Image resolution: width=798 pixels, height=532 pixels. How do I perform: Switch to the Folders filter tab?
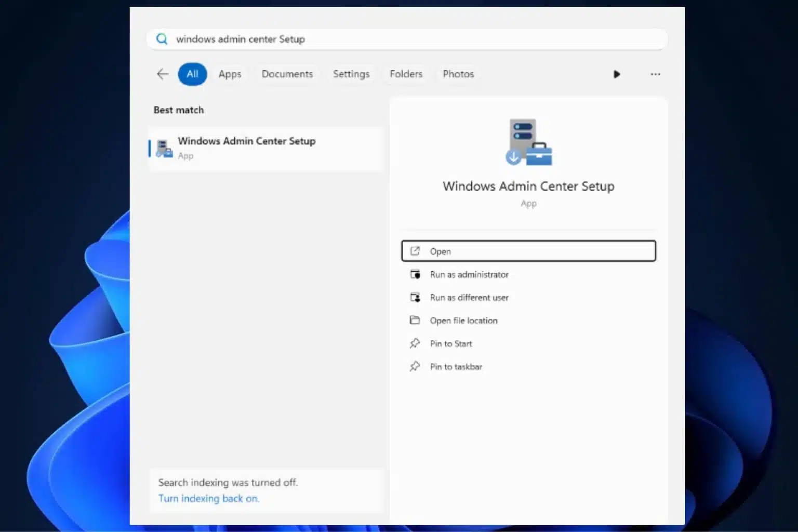click(x=406, y=74)
